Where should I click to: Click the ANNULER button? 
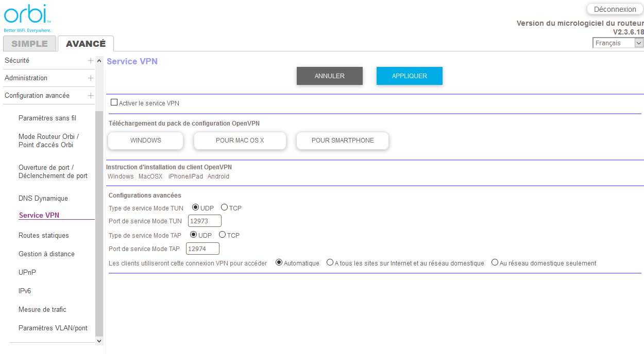[330, 76]
